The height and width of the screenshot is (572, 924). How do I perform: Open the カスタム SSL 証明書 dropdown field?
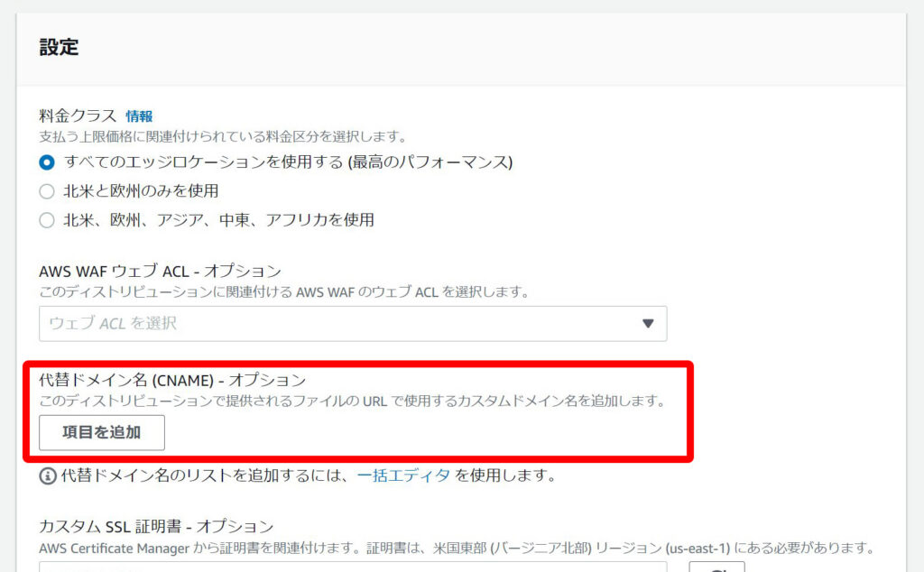[352, 566]
